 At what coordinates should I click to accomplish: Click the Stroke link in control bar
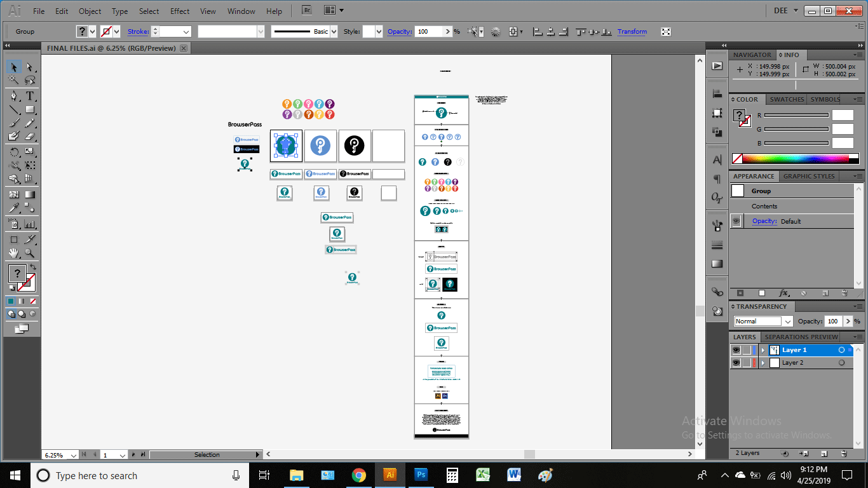click(x=138, y=32)
